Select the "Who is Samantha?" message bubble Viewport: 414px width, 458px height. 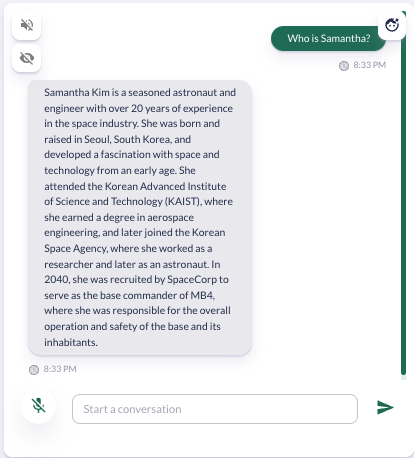[x=328, y=39]
